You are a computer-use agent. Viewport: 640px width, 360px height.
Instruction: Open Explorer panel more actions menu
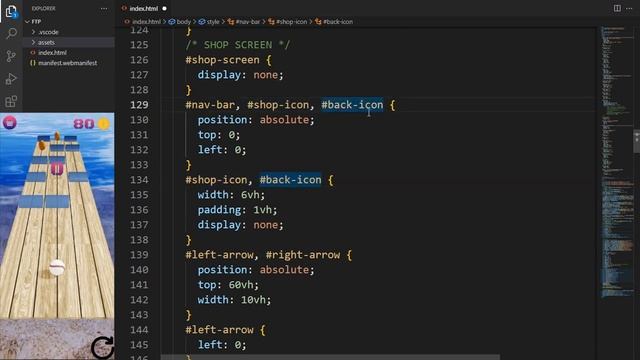104,8
